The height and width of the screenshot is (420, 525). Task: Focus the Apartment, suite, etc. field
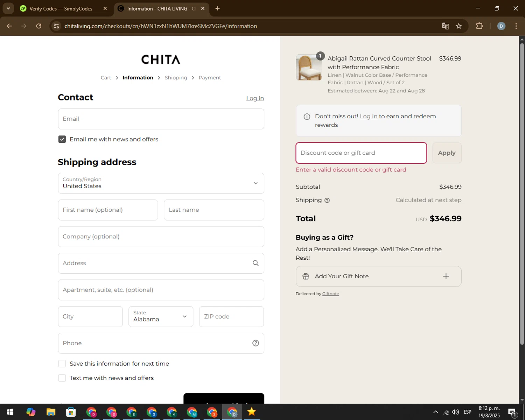tap(161, 290)
